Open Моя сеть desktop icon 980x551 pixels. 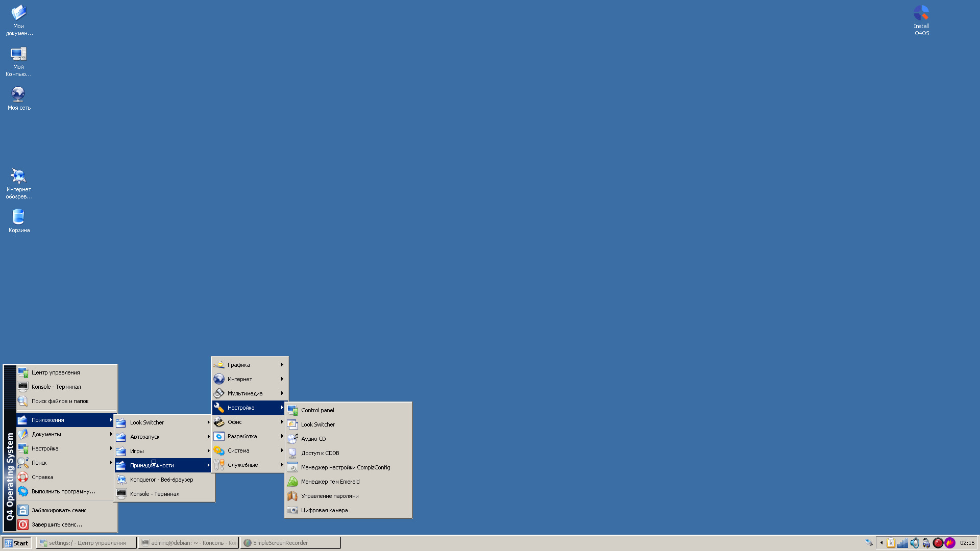tap(19, 98)
